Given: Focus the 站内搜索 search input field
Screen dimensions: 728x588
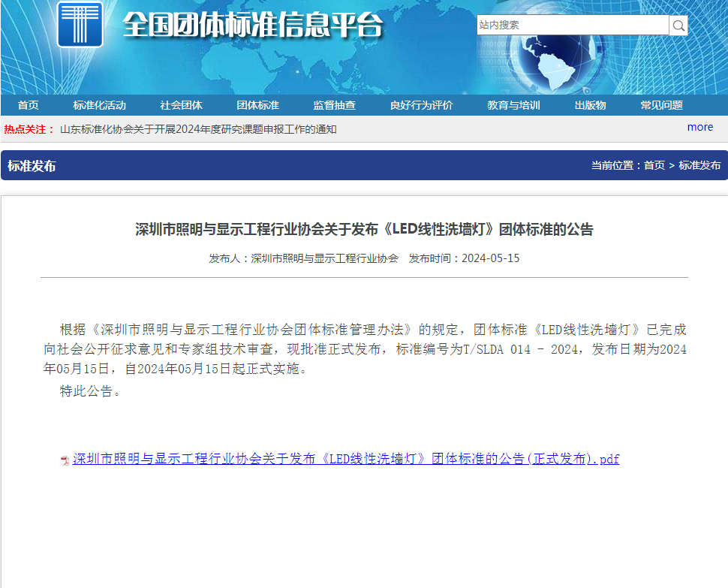Looking at the screenshot, I should [x=573, y=25].
